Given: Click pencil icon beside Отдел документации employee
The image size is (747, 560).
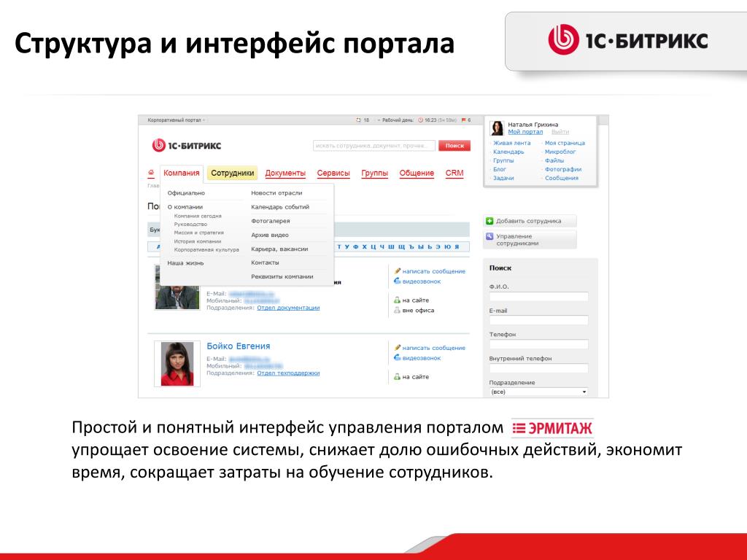Looking at the screenshot, I should pyautogui.click(x=398, y=271).
